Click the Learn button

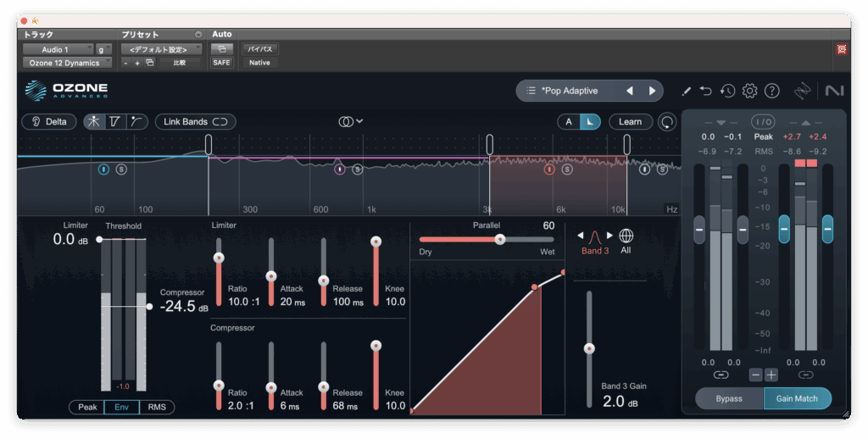[630, 122]
